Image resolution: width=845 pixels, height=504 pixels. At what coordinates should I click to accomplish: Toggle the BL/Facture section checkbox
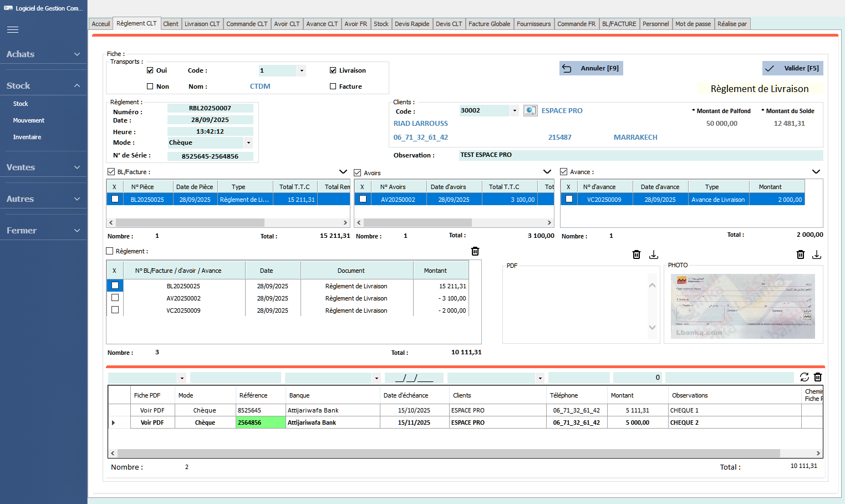111,172
